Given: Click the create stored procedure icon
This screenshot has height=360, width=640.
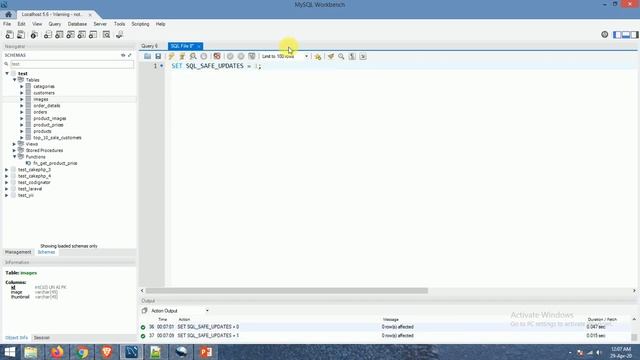Looking at the screenshot, I should point(82,35).
